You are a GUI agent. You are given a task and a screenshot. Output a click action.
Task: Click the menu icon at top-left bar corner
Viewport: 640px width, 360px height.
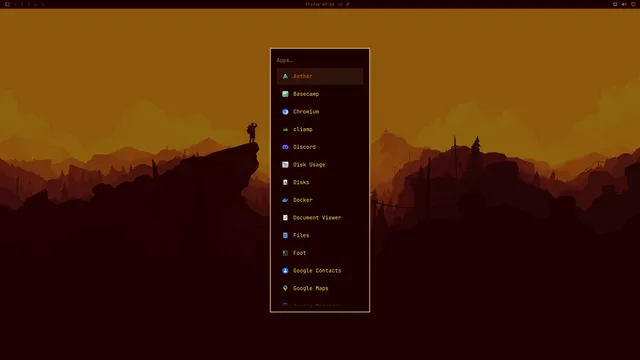pos(7,4)
